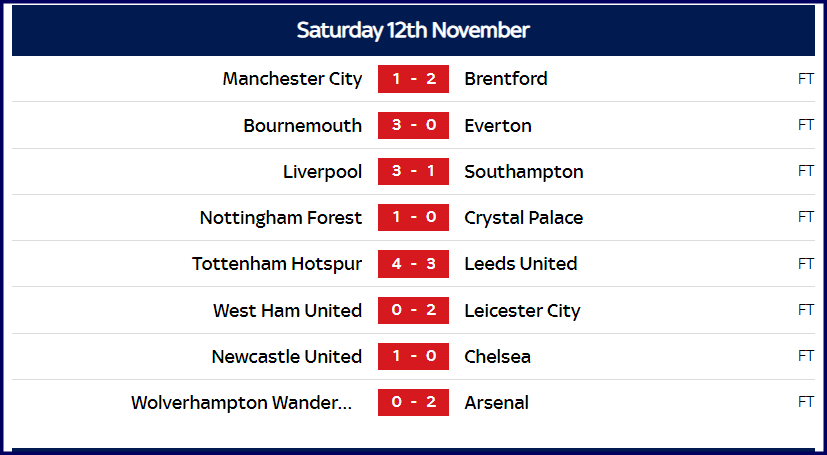Image resolution: width=827 pixels, height=455 pixels.
Task: Select the Newcastle United team name
Action: (x=287, y=356)
